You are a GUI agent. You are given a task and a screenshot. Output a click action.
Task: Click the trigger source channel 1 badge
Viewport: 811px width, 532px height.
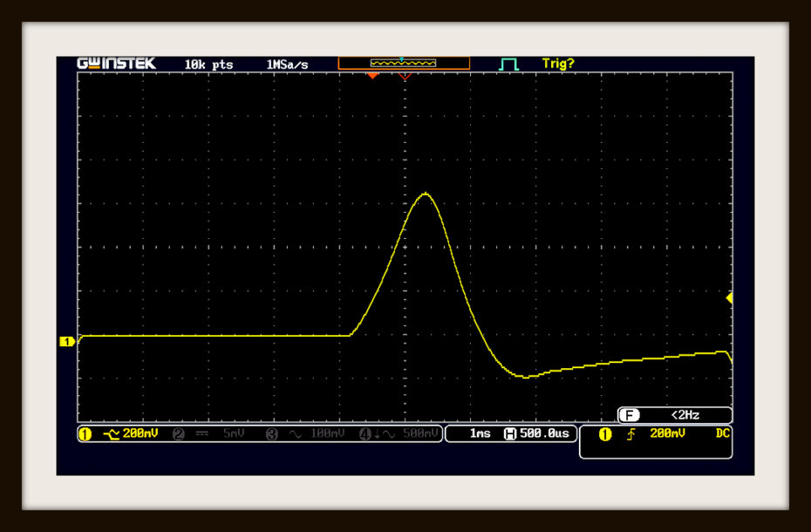coord(604,434)
